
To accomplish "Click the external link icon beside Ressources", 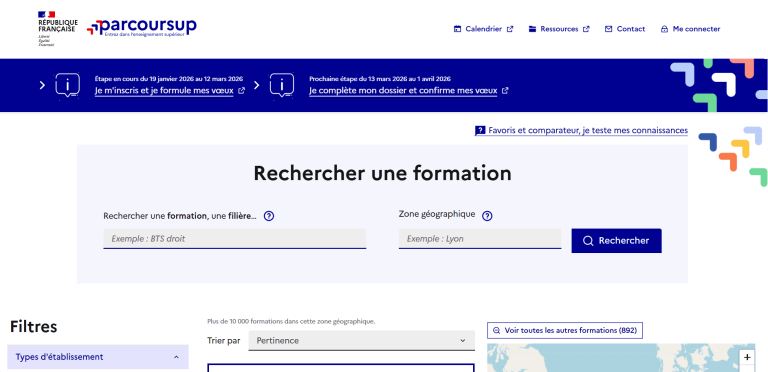I will [x=586, y=29].
